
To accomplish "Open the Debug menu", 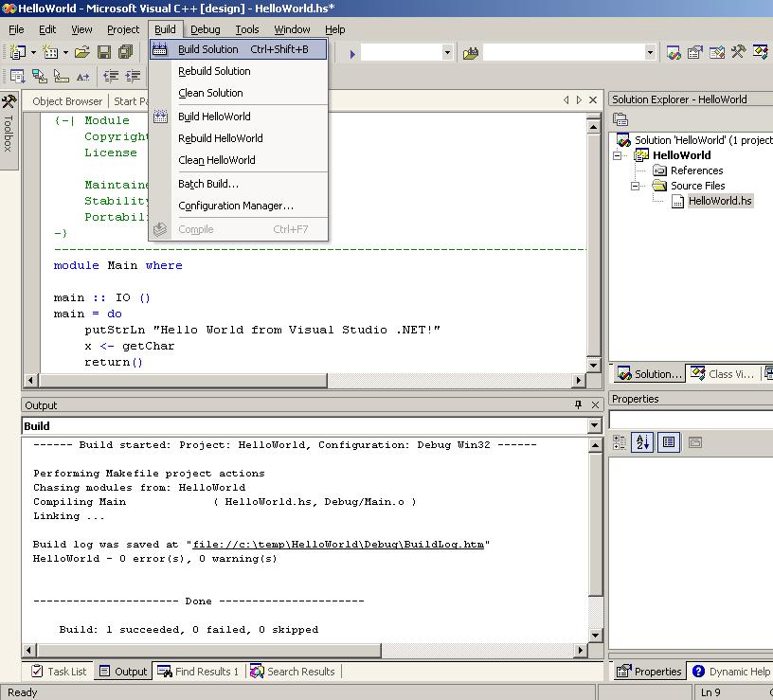I will pyautogui.click(x=205, y=29).
